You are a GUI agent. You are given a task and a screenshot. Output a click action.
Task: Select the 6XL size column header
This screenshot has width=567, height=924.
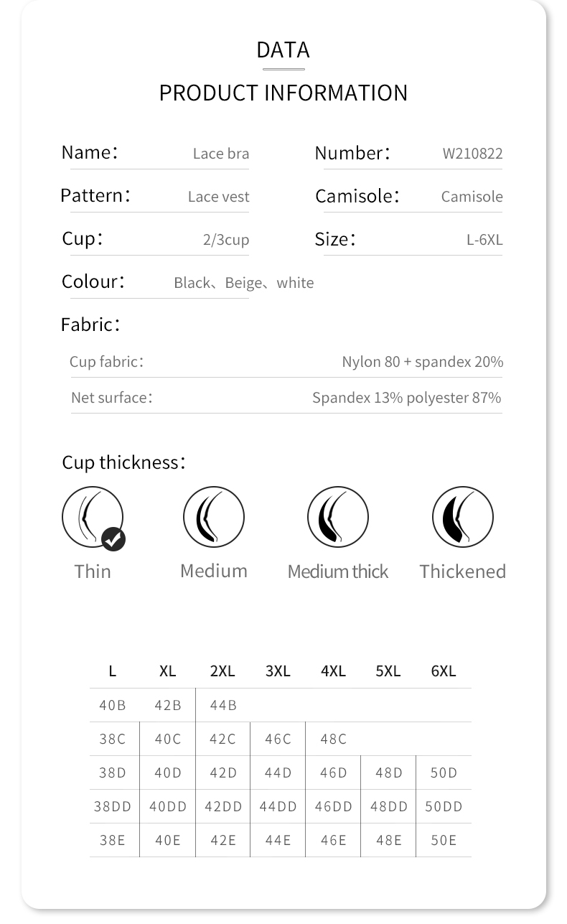pos(444,671)
